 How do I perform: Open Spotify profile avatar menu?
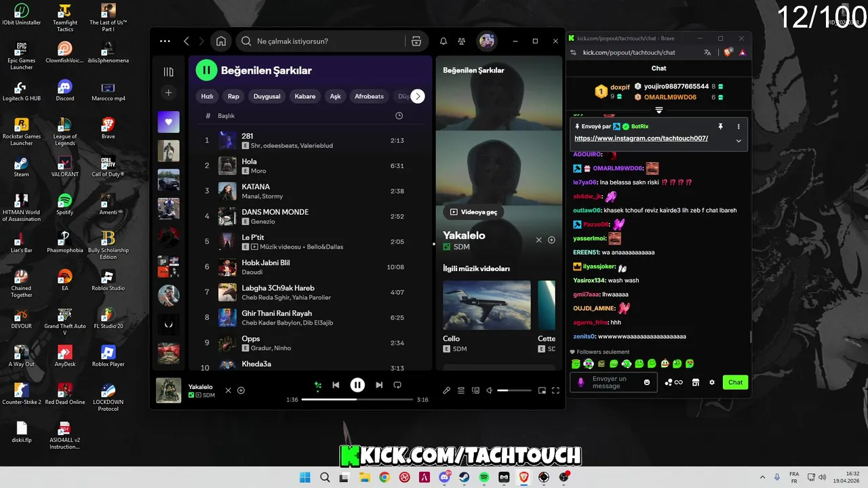(x=487, y=41)
